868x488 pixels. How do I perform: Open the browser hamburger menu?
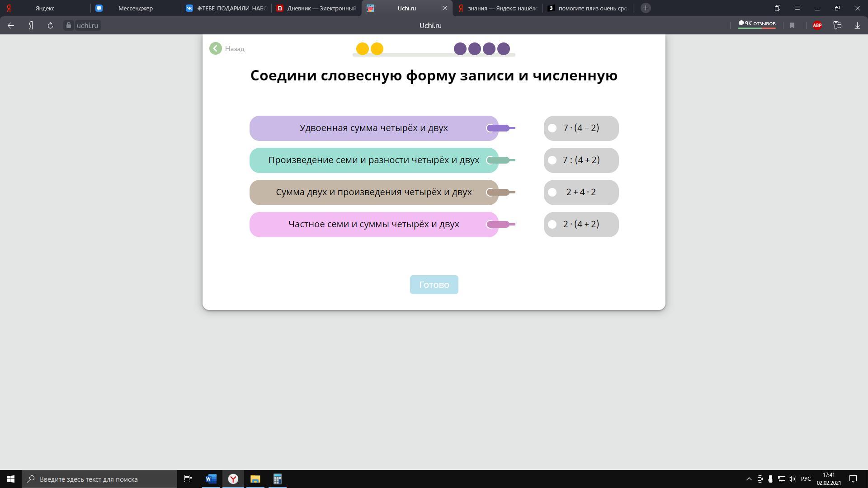(797, 8)
